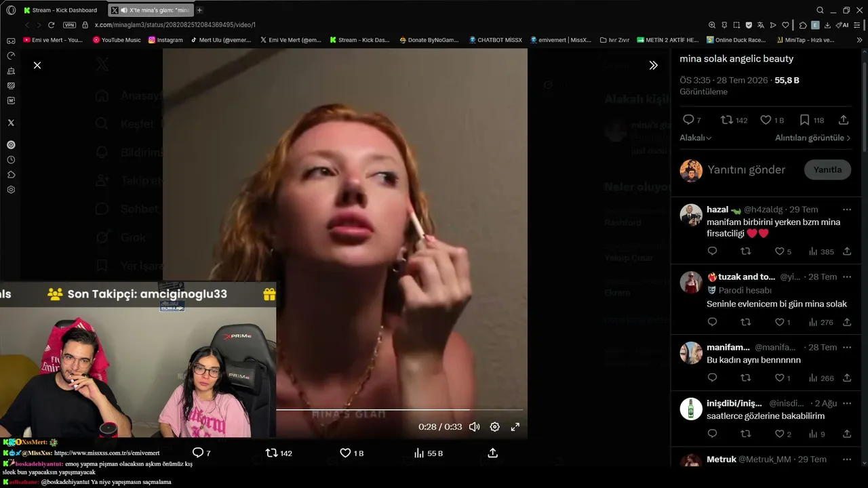Open video settings gear in player
Image resolution: width=868 pixels, height=488 pixels.
click(495, 427)
